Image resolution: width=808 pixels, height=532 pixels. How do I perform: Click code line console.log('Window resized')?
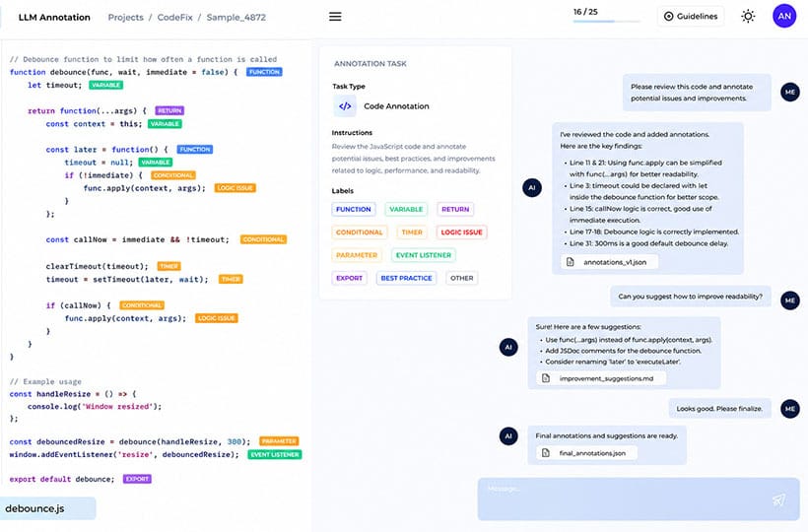pyautogui.click(x=95, y=406)
